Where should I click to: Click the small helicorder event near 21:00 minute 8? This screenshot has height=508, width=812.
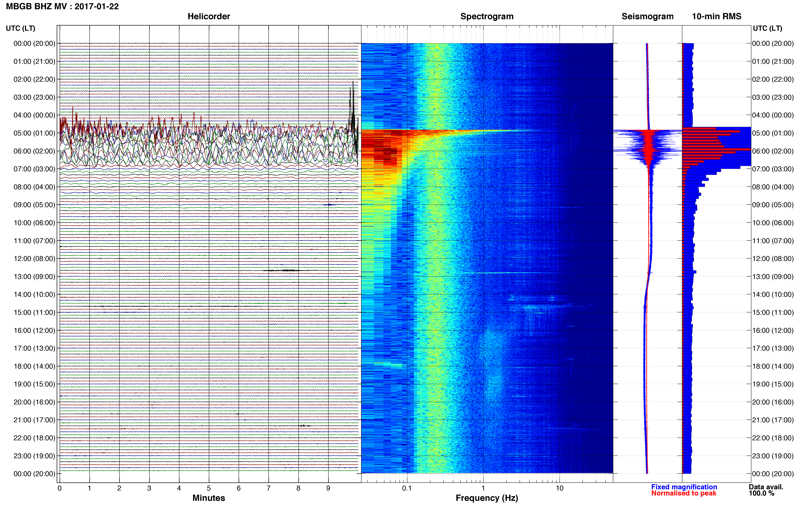click(x=304, y=426)
